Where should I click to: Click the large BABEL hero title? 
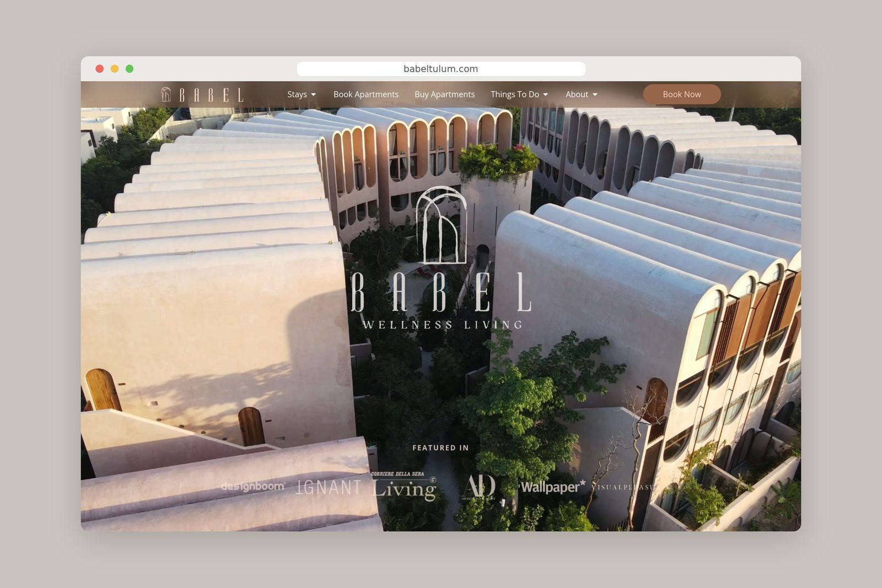441,292
